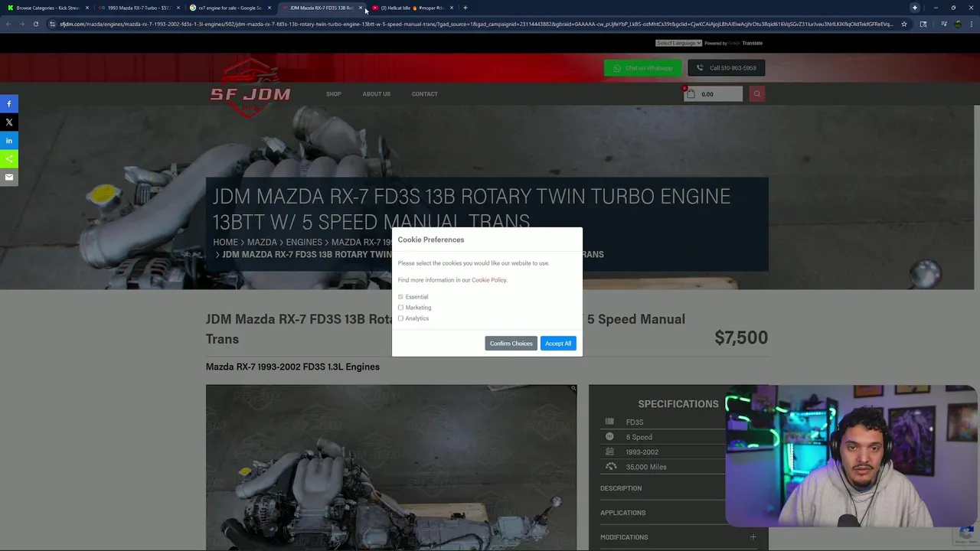This screenshot has width=980, height=551.
Task: Close the rx7 engine Google search tab
Action: pos(269,8)
